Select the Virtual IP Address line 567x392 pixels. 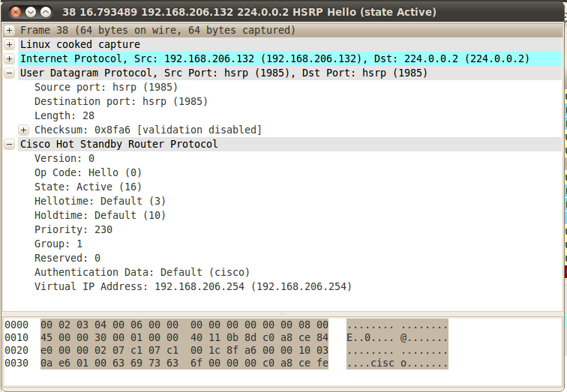193,286
